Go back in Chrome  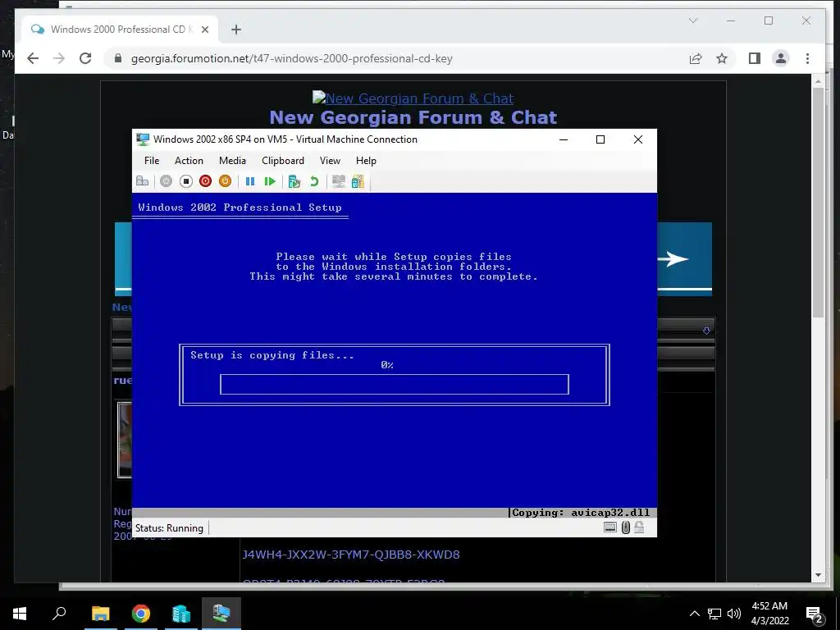[x=33, y=58]
